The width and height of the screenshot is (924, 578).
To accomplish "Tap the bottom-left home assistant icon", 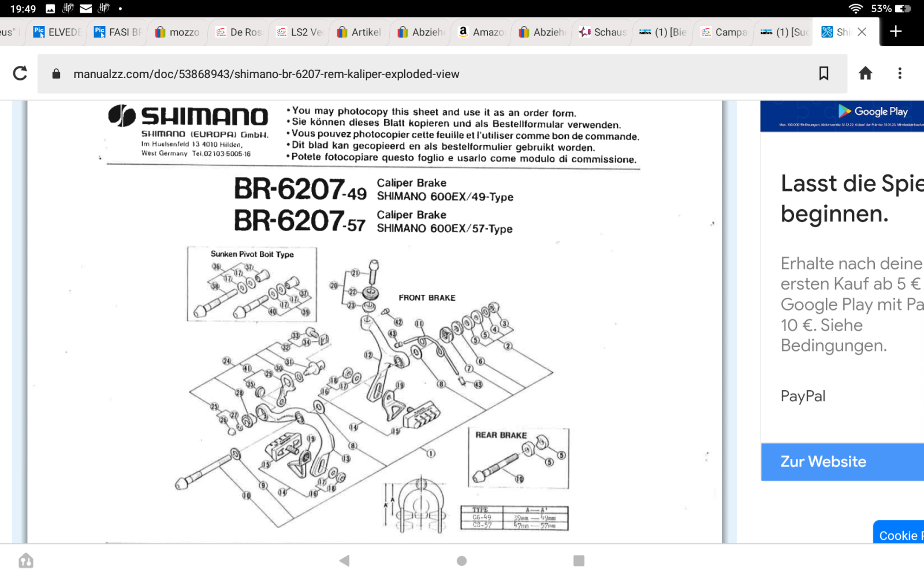I will tap(26, 560).
